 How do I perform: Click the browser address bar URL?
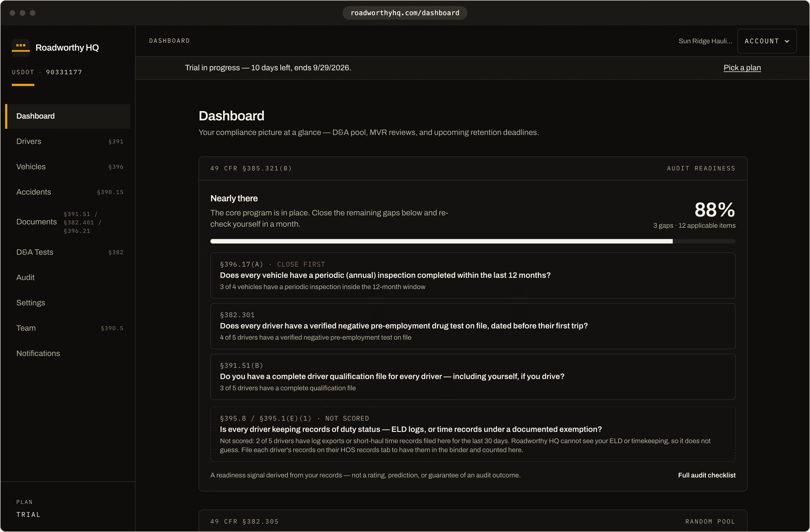click(405, 13)
